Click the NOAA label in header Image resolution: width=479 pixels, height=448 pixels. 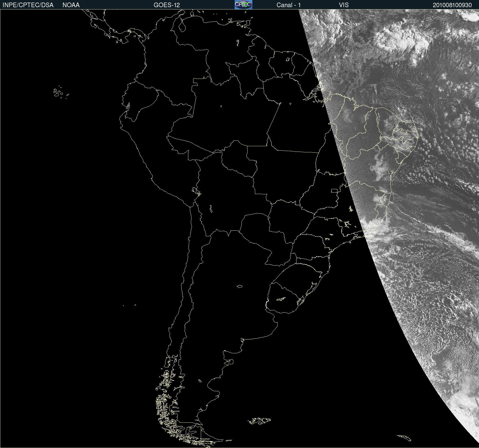tap(71, 5)
